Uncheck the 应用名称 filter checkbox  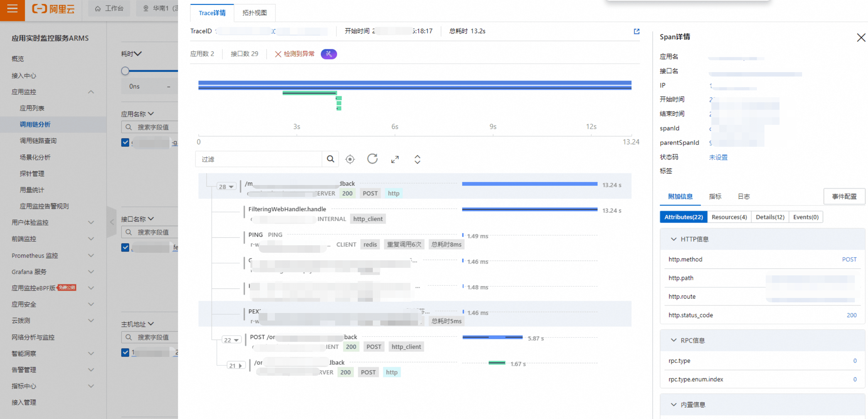(x=125, y=142)
